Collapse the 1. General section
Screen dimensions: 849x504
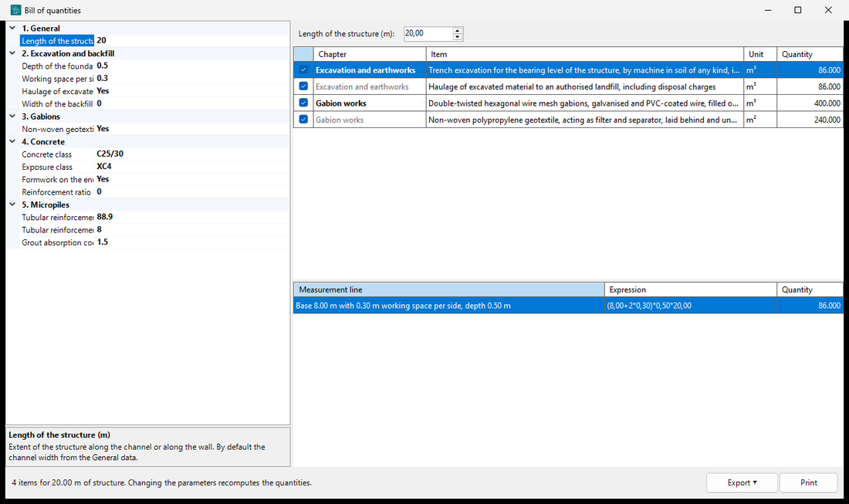pyautogui.click(x=12, y=28)
